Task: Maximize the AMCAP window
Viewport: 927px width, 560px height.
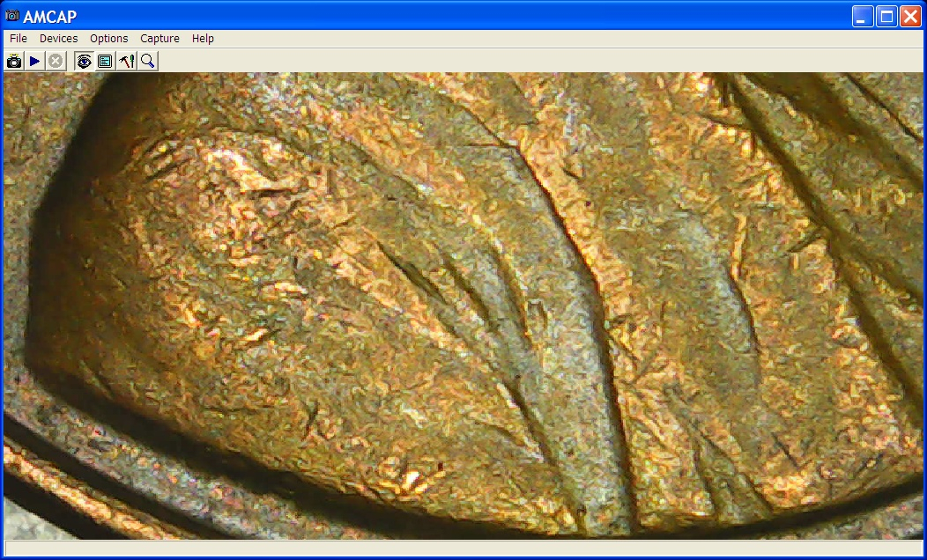Action: point(886,17)
